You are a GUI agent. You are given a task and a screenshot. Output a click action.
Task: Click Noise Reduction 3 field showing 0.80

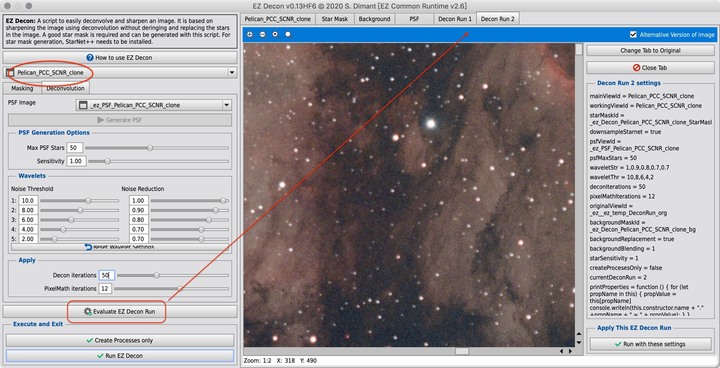pyautogui.click(x=138, y=220)
